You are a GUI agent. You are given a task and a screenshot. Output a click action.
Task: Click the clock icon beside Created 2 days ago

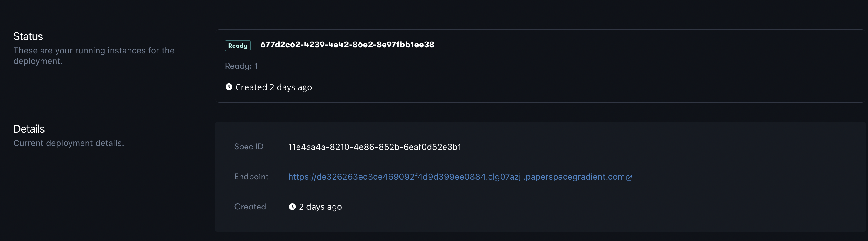(x=229, y=87)
